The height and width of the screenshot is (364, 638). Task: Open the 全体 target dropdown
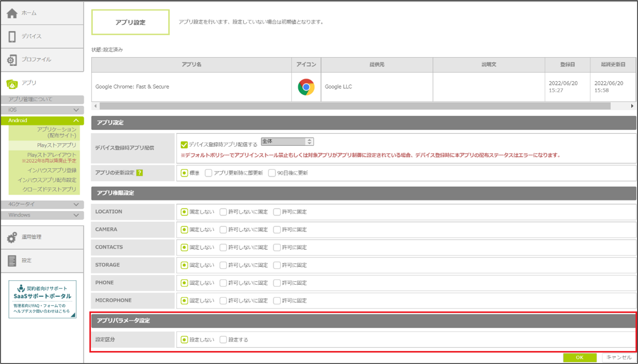click(287, 142)
